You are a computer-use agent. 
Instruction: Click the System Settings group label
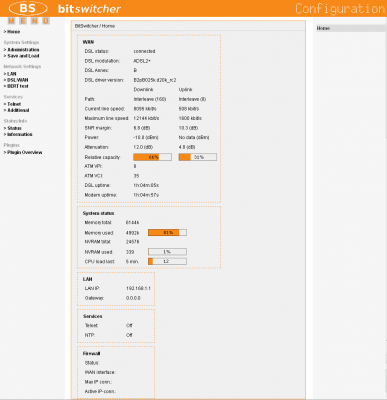(x=21, y=42)
